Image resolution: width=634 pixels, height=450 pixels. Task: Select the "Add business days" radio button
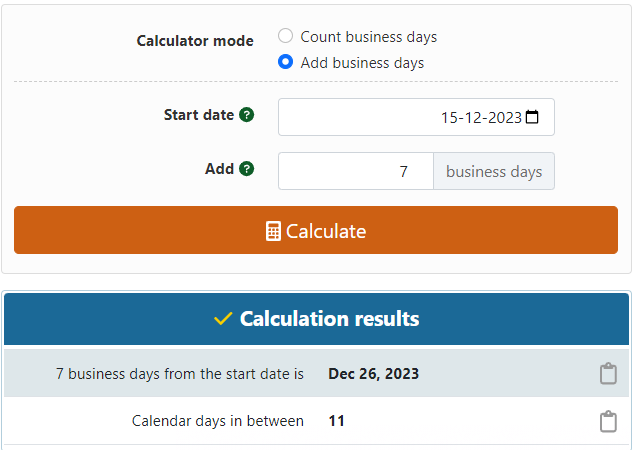286,62
